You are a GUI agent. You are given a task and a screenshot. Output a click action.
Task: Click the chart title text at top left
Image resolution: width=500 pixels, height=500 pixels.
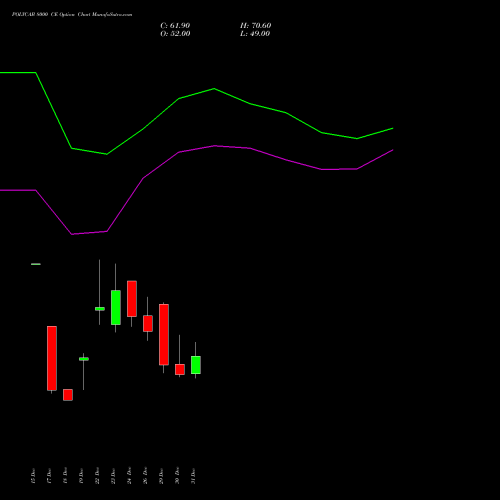[x=72, y=15]
